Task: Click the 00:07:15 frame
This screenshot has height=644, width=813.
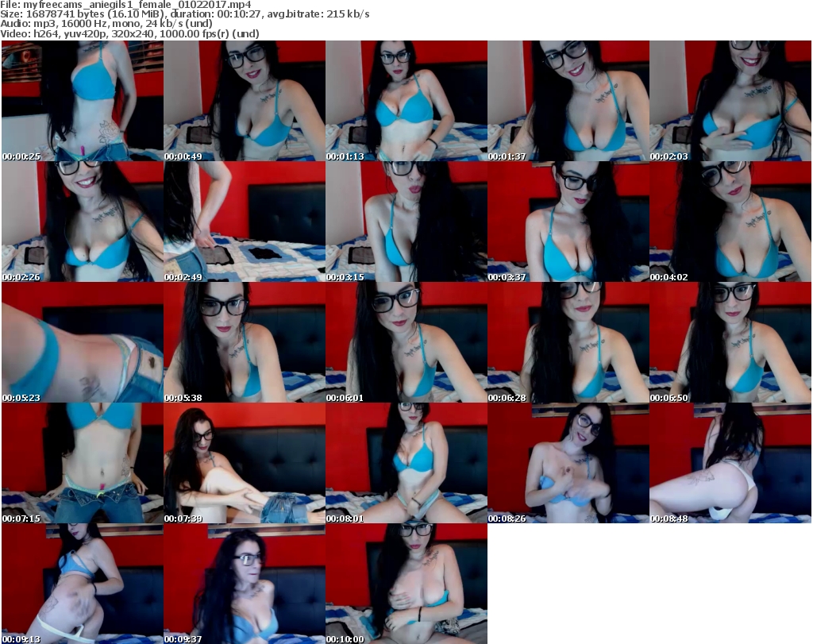Action: coord(83,463)
